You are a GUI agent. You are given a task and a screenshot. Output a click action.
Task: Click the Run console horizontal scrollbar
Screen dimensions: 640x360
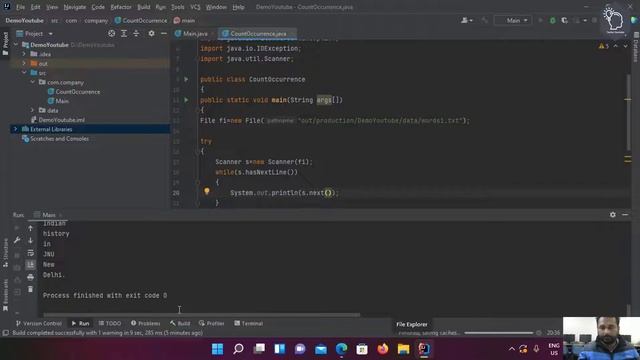coord(202,315)
